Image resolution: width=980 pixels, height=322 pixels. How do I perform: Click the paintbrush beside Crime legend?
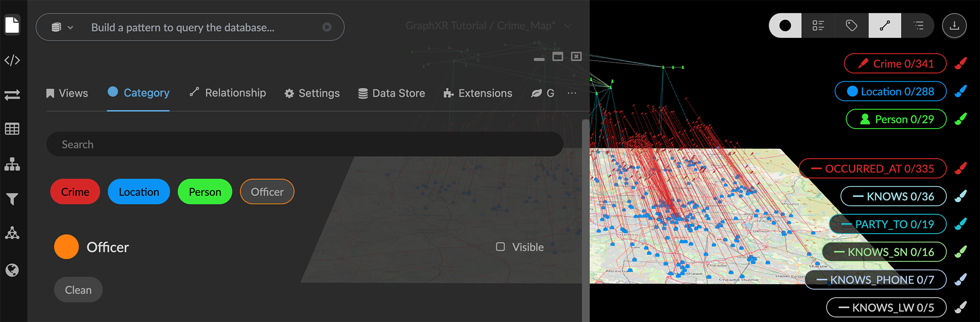click(961, 64)
